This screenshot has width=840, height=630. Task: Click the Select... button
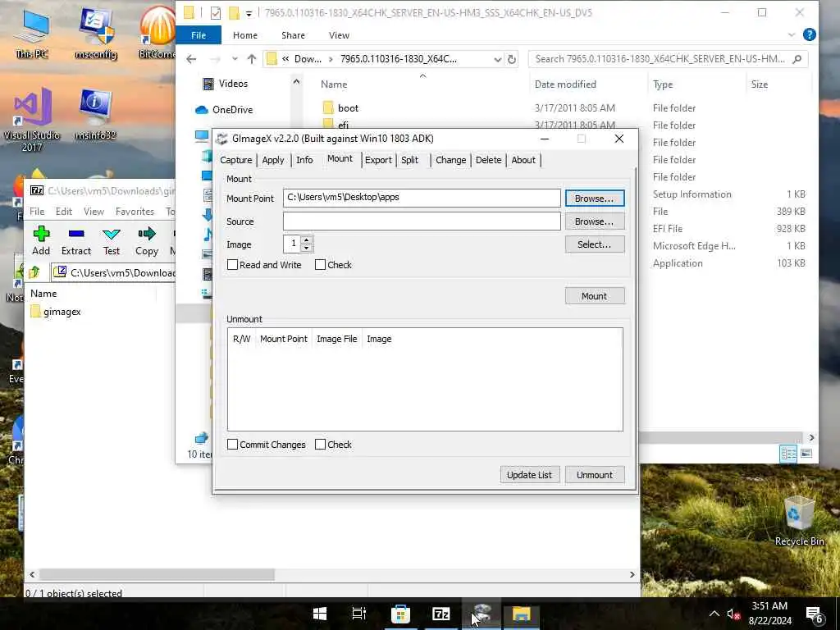(595, 244)
